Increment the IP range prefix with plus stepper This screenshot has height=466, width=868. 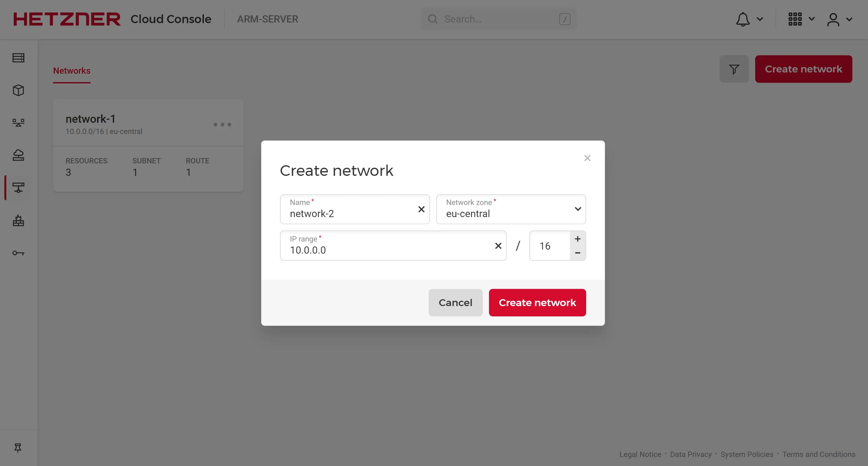[x=578, y=239]
